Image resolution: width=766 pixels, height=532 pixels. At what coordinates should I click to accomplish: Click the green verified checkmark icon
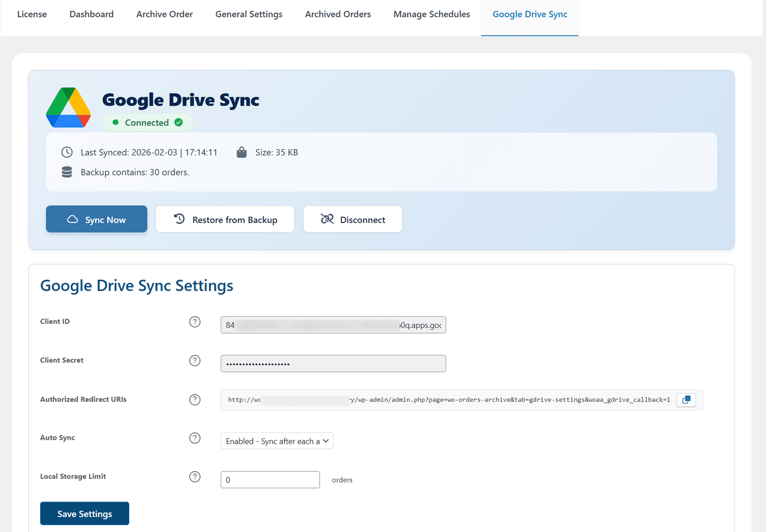click(179, 122)
